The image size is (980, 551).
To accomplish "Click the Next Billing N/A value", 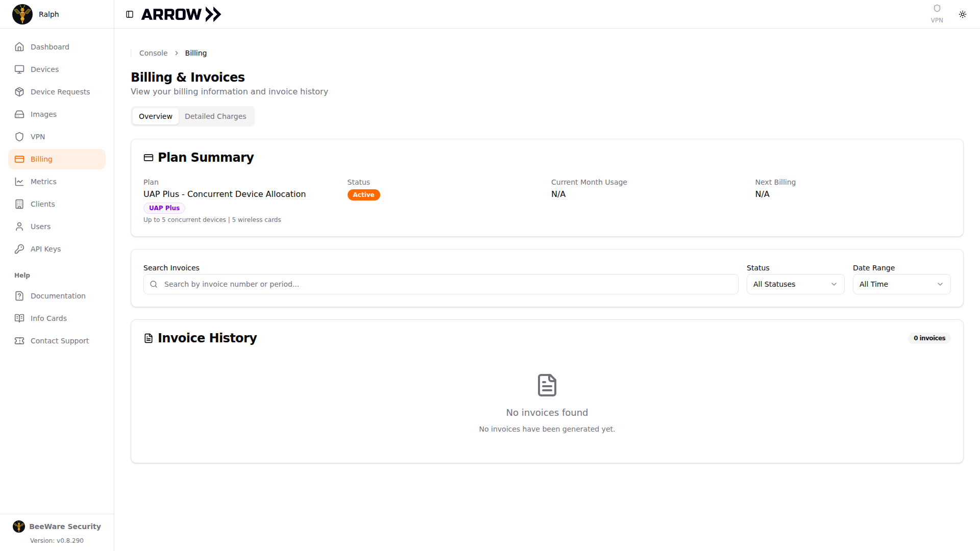I will click(x=762, y=194).
